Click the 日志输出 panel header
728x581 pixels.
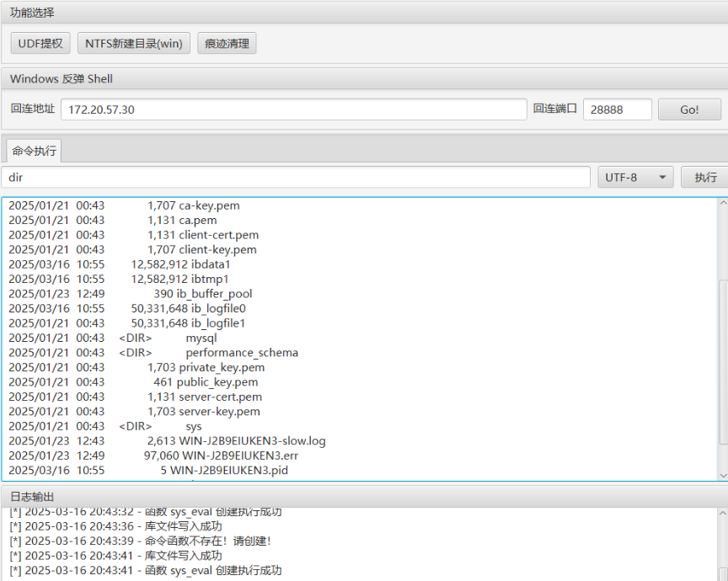[32, 496]
